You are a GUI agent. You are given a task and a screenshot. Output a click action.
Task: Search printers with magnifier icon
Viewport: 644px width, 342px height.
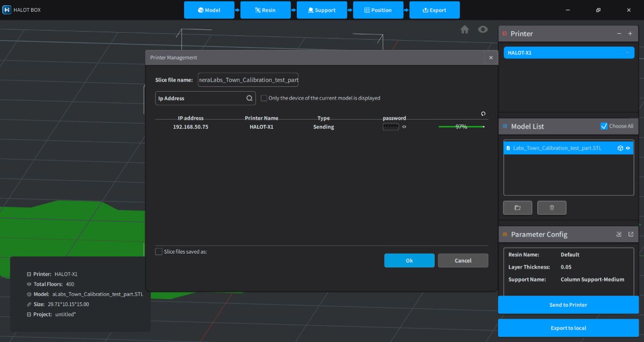click(x=250, y=98)
